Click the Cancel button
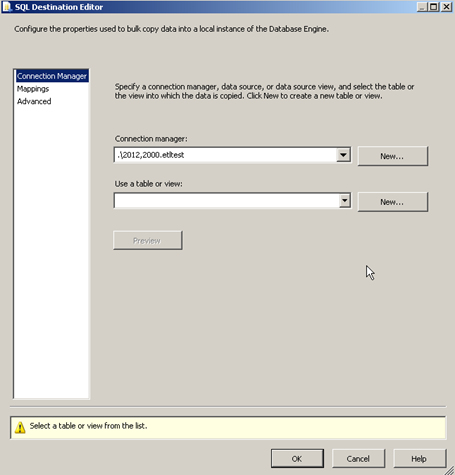Image resolution: width=455 pixels, height=475 pixels. click(358, 459)
